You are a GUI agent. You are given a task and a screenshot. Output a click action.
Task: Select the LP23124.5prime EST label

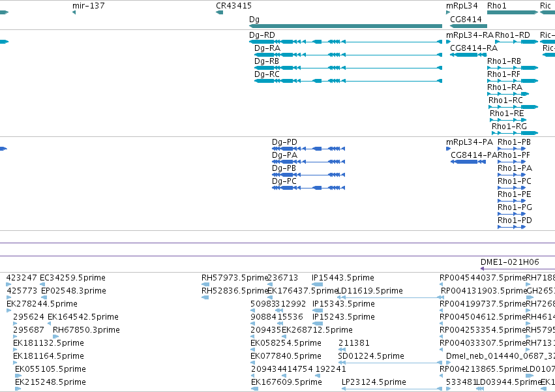(374, 383)
